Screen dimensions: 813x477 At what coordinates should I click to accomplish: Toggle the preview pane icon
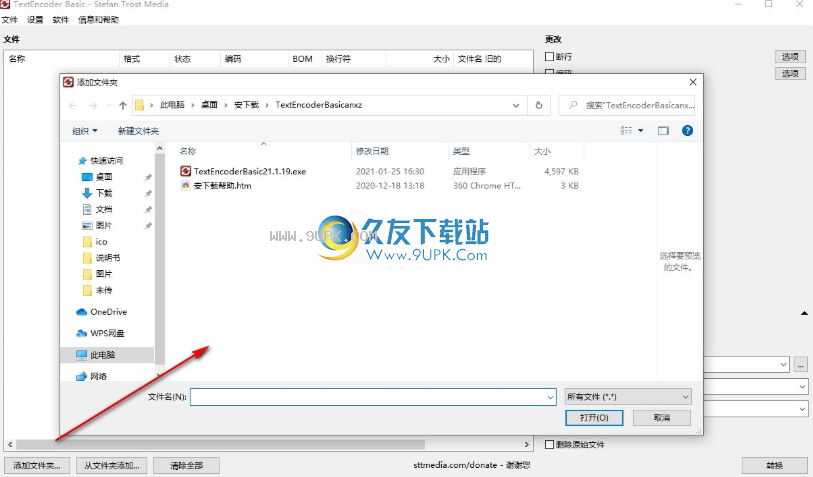click(663, 131)
